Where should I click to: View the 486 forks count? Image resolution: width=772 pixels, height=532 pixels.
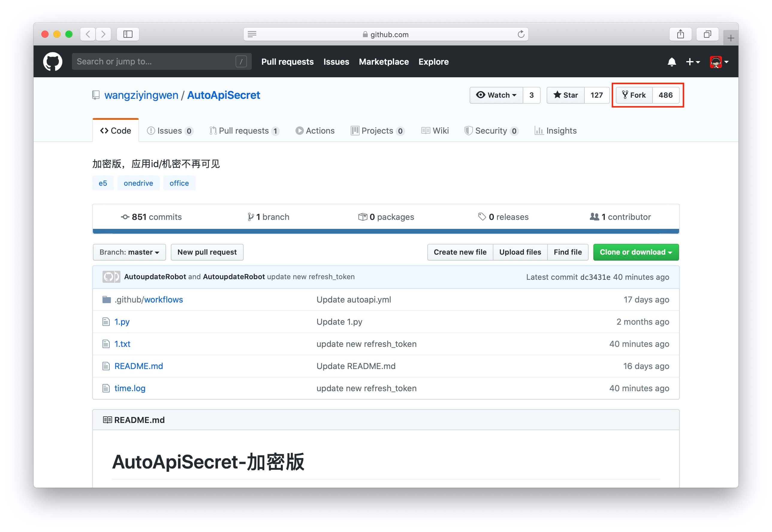(665, 95)
